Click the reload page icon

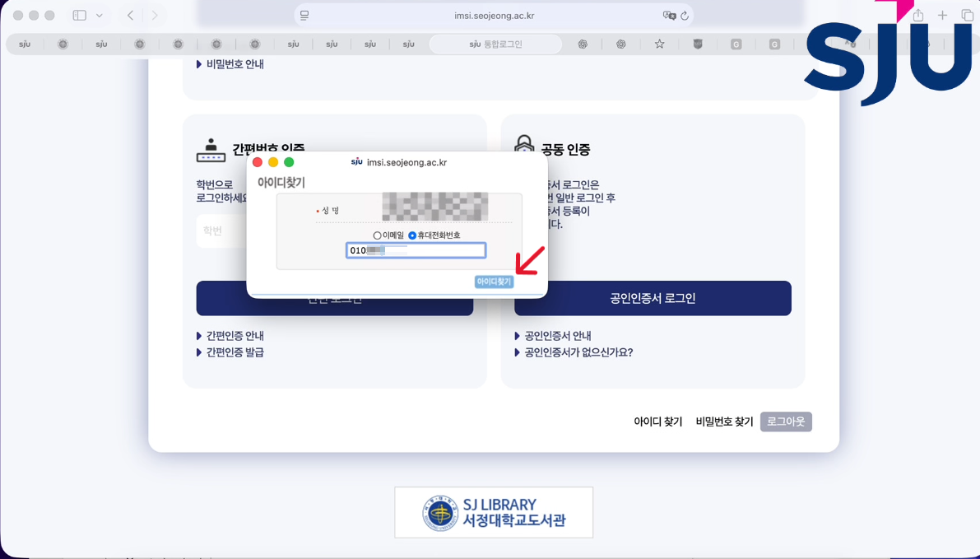coord(685,16)
